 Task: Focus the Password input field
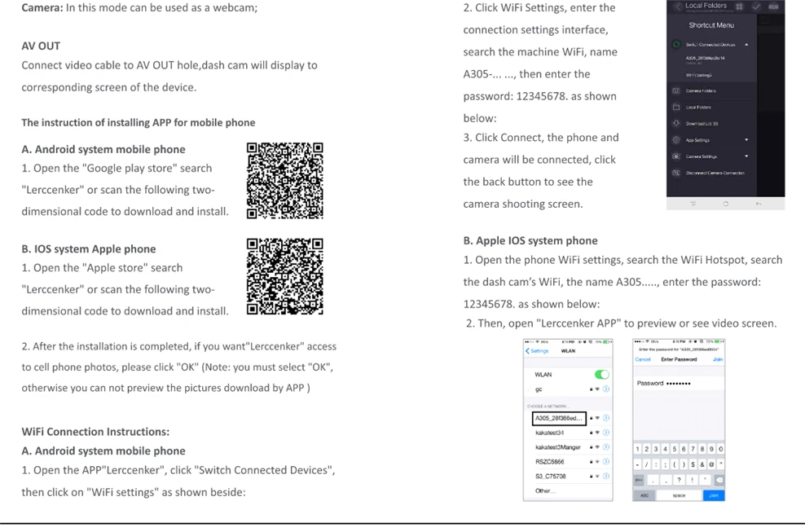[x=679, y=383]
